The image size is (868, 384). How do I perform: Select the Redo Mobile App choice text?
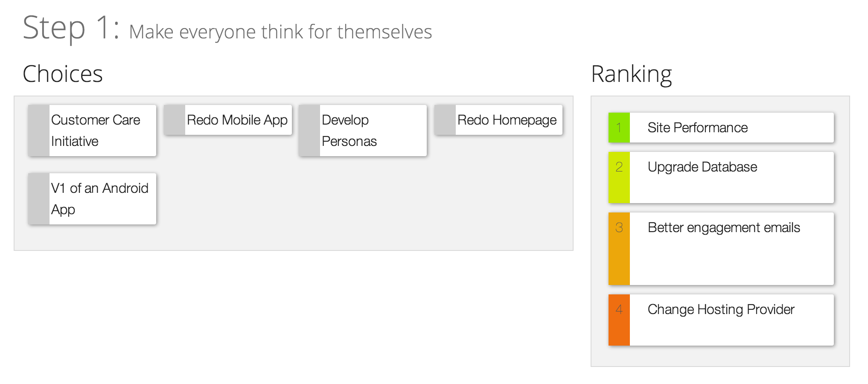click(x=237, y=120)
